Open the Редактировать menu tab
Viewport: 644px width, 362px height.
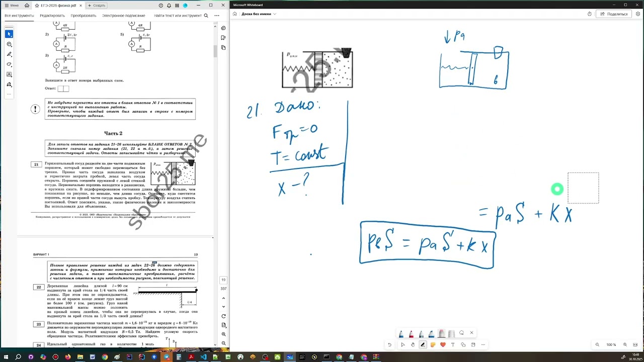(x=52, y=16)
